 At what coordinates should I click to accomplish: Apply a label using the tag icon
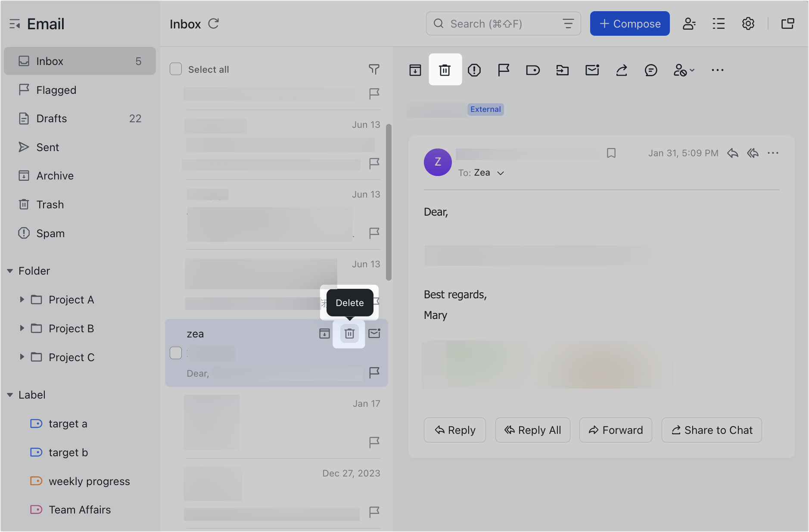click(533, 69)
